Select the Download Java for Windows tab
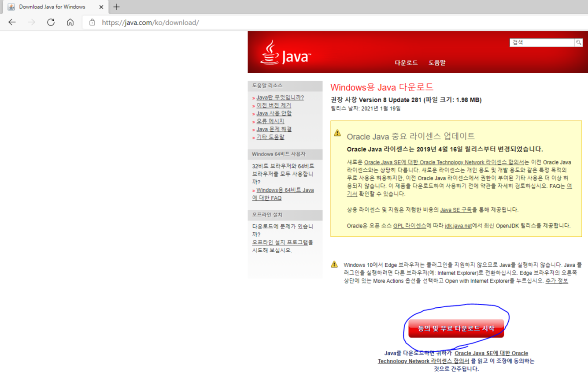This screenshot has height=384, width=588. pyautogui.click(x=55, y=7)
